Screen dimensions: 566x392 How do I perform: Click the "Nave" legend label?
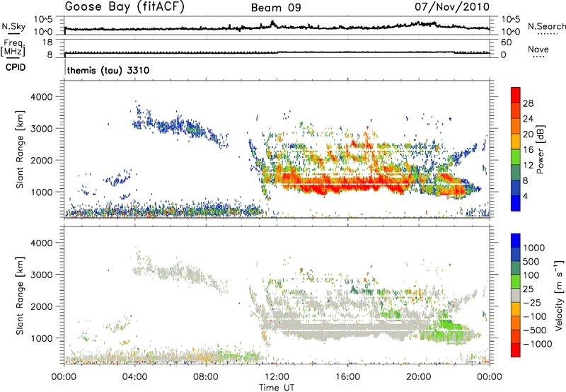538,49
